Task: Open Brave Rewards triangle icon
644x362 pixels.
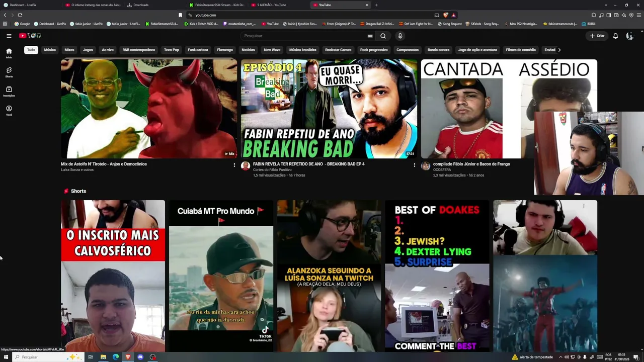Action: pos(453,15)
